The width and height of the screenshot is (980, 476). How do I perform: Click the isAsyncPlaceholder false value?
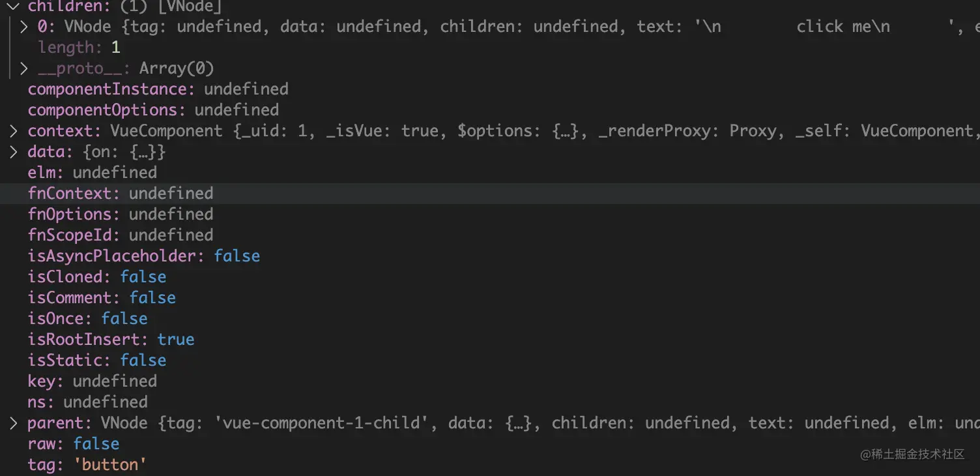click(x=237, y=256)
